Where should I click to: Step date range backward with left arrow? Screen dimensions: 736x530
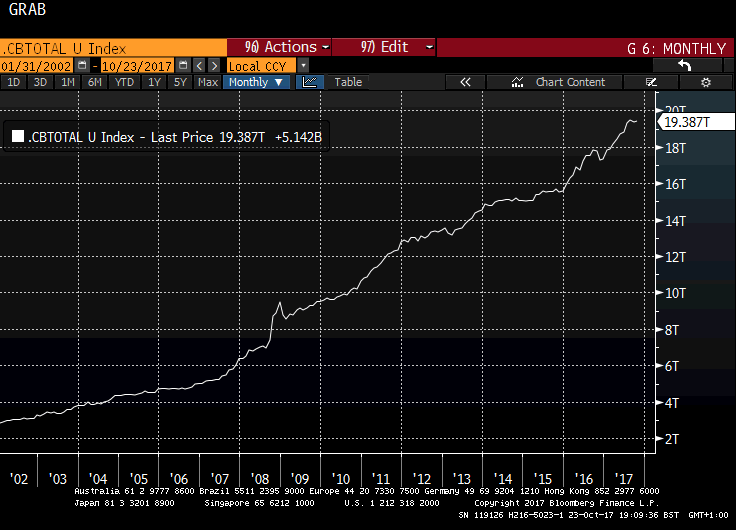click(x=199, y=66)
